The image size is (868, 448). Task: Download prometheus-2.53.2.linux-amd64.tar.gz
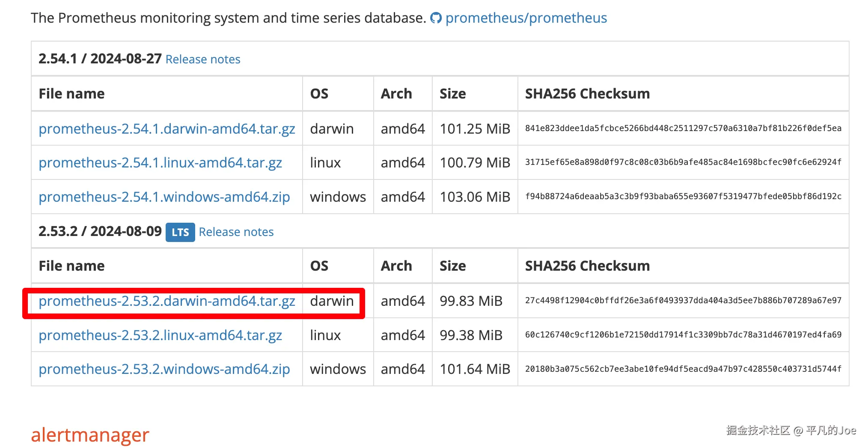pos(160,335)
